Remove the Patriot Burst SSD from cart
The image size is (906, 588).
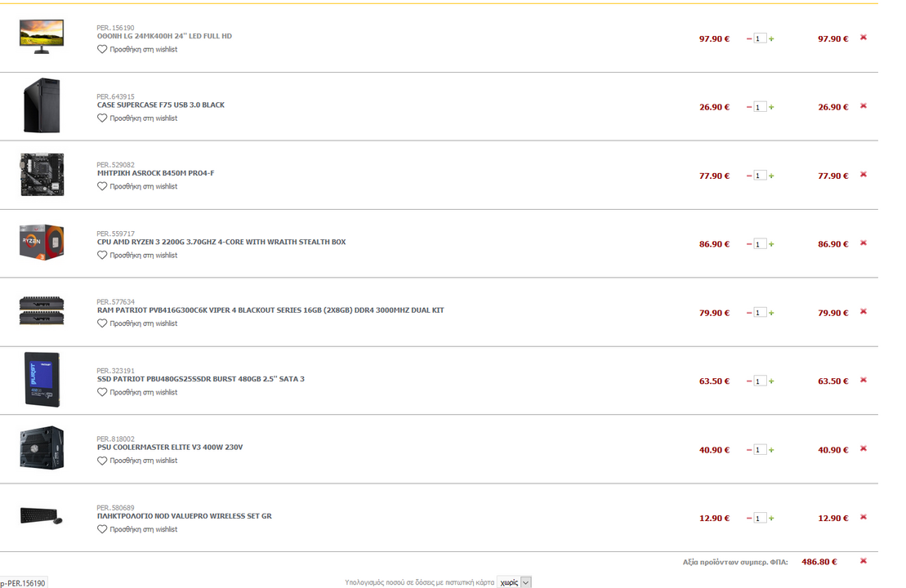864,380
